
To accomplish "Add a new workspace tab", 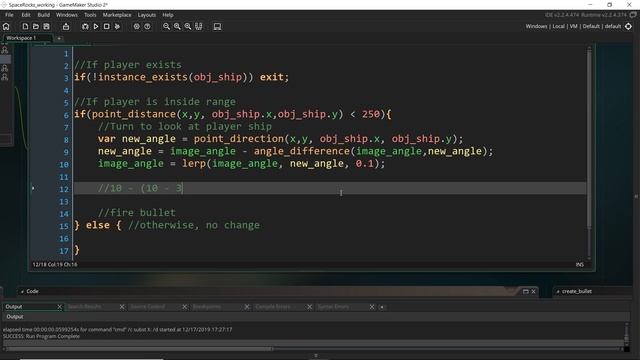I will [59, 38].
